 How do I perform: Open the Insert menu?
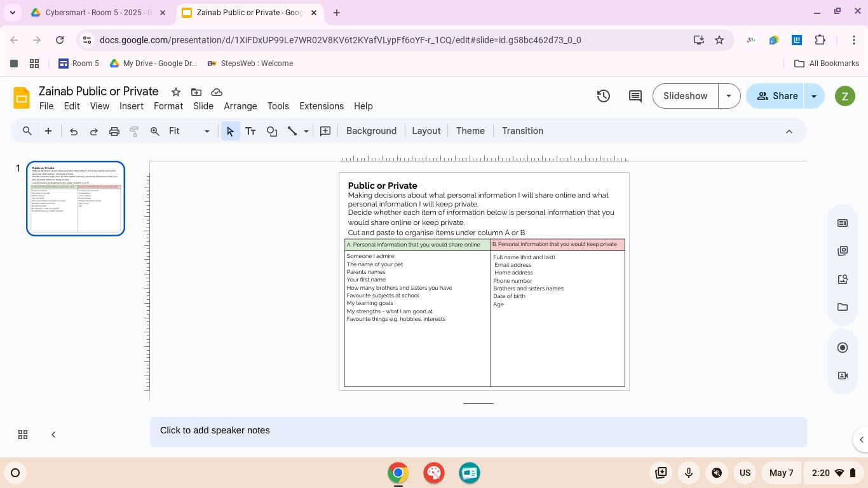point(132,106)
